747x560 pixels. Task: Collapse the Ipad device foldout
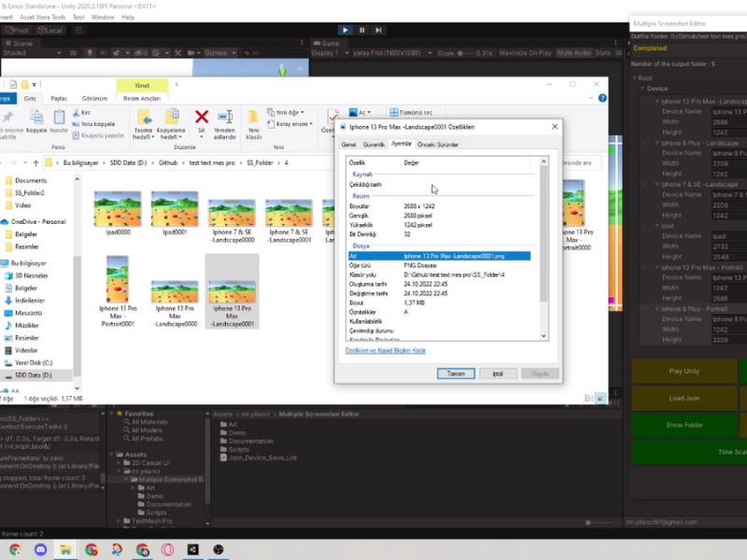(657, 226)
